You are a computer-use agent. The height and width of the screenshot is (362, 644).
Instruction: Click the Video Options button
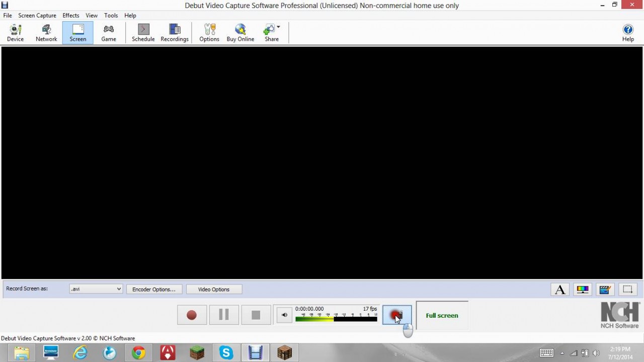214,289
